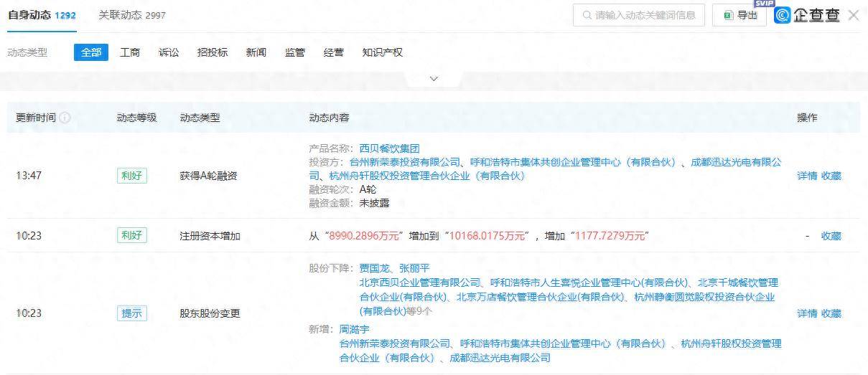Screen dimensions: 868x375
Task: Click the info icon beside 更新时间
Action: click(65, 118)
